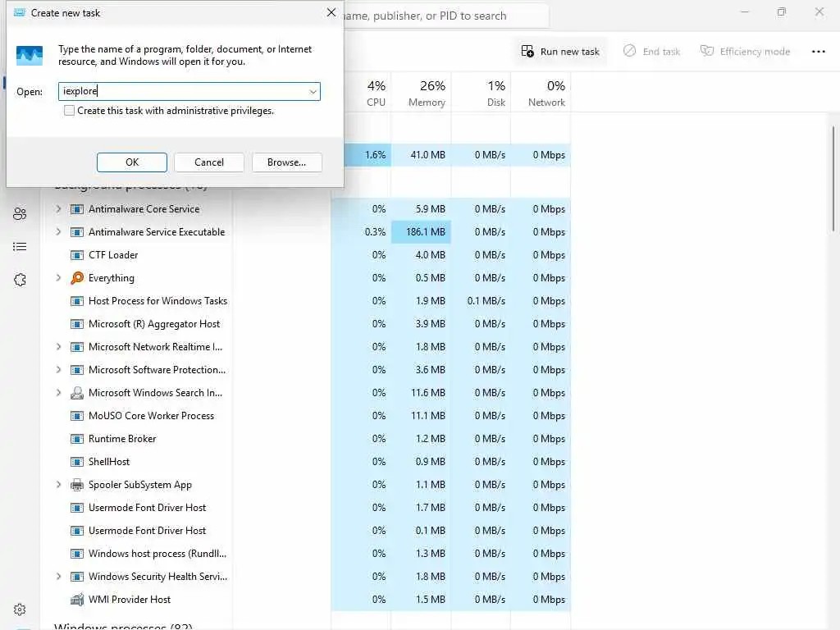This screenshot has width=840, height=630.
Task: Open the Services puzzle icon in sidebar
Action: pyautogui.click(x=20, y=280)
